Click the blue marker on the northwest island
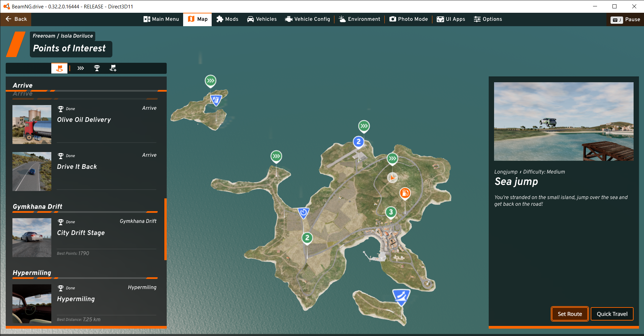Image resolution: width=644 pixels, height=336 pixels. click(x=216, y=100)
